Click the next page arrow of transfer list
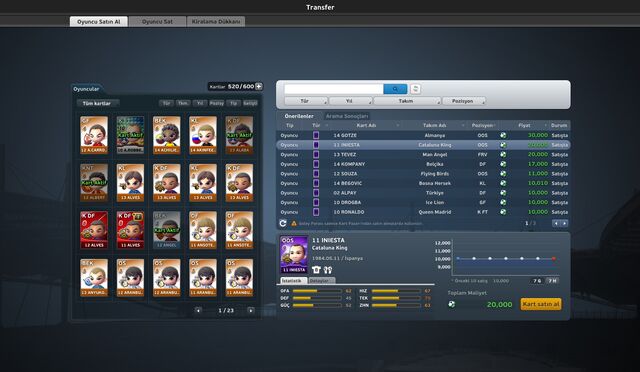640x372 pixels. coord(565,223)
